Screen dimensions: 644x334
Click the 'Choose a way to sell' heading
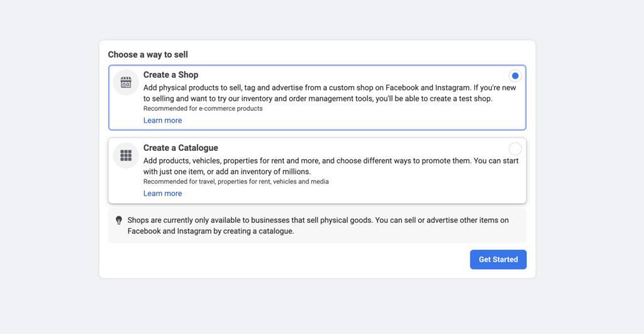click(x=148, y=55)
